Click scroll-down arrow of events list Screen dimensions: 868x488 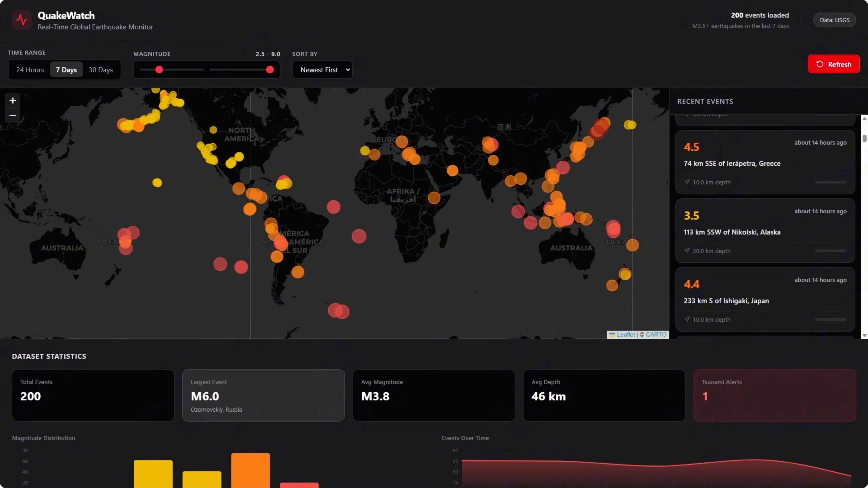click(x=864, y=335)
